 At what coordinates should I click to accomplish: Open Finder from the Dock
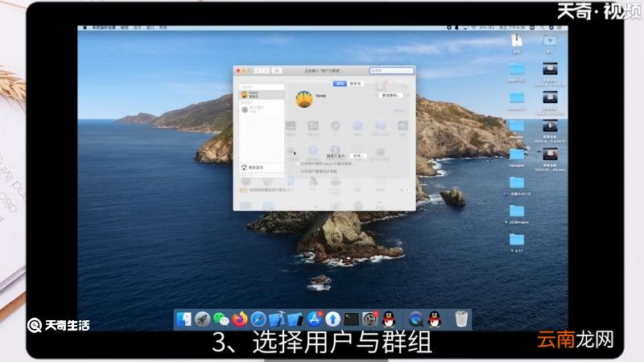(184, 319)
